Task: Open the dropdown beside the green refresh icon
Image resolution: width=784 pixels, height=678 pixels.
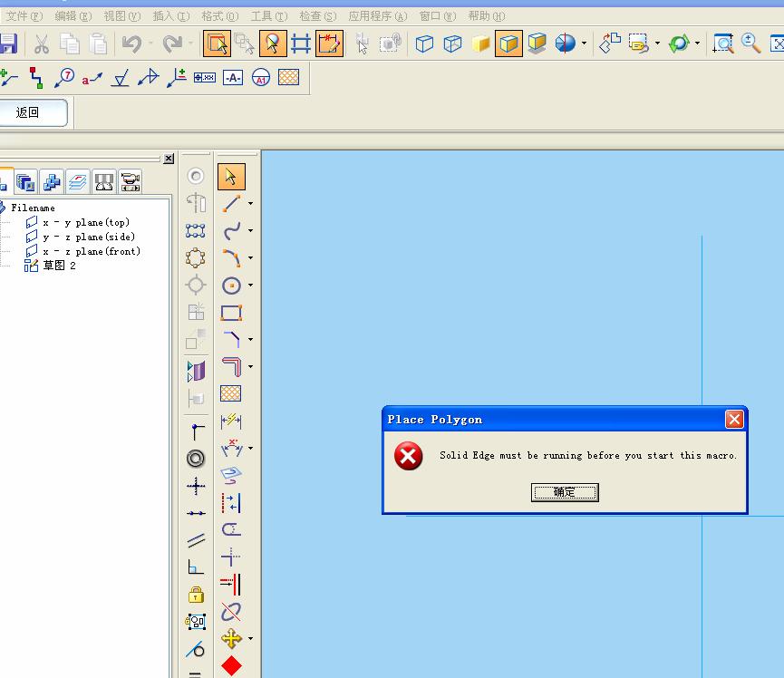Action: 697,44
